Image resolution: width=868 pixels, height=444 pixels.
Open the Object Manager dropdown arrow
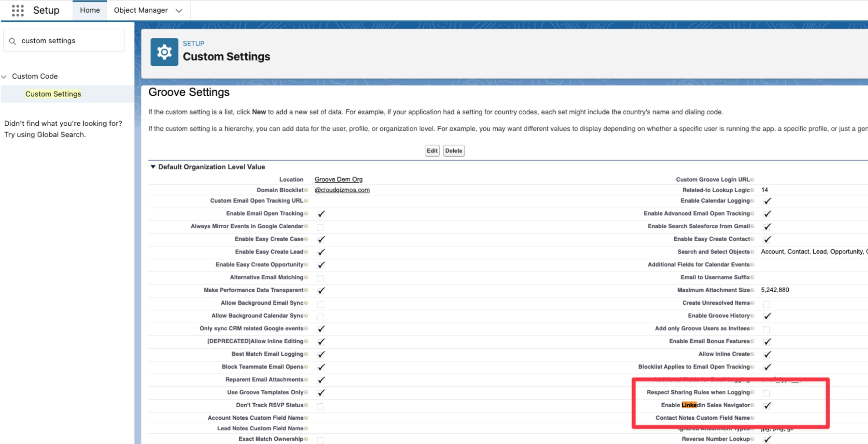point(179,11)
